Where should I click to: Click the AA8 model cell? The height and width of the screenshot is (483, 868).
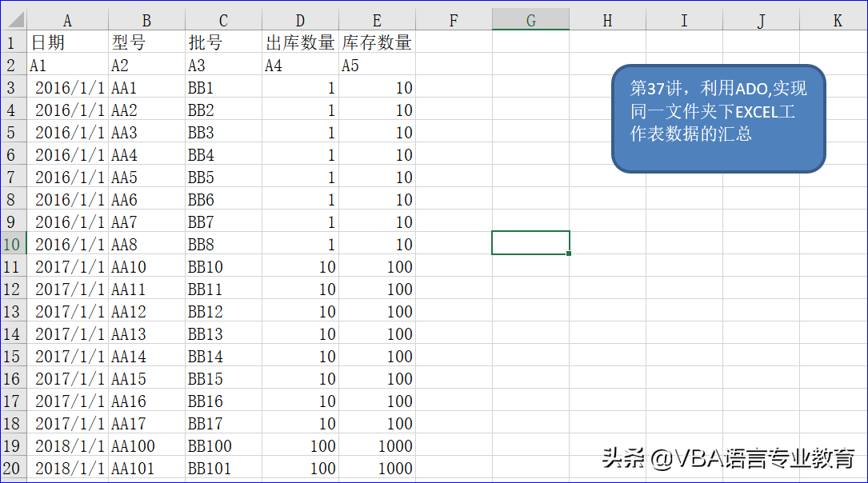tap(146, 244)
